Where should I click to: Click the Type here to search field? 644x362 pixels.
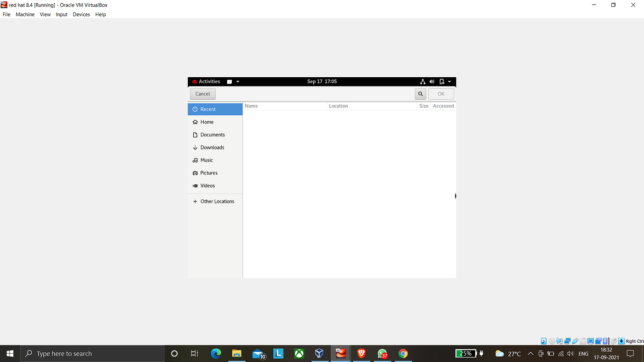point(92,353)
